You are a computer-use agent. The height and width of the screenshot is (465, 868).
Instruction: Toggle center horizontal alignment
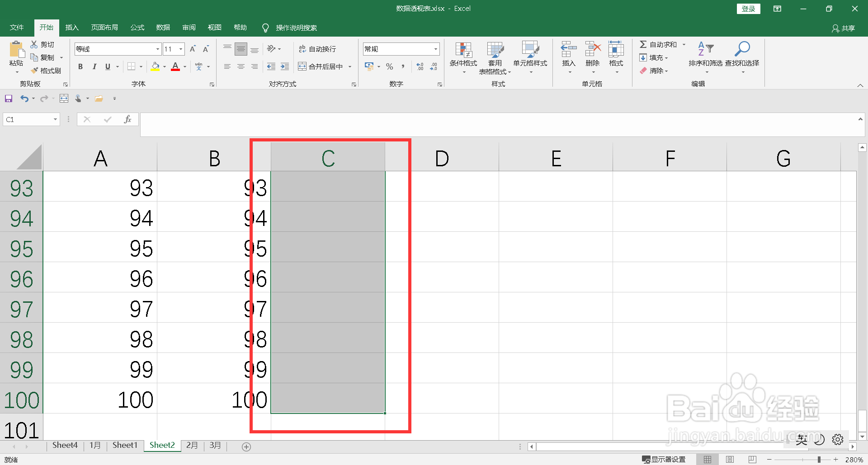pos(241,66)
